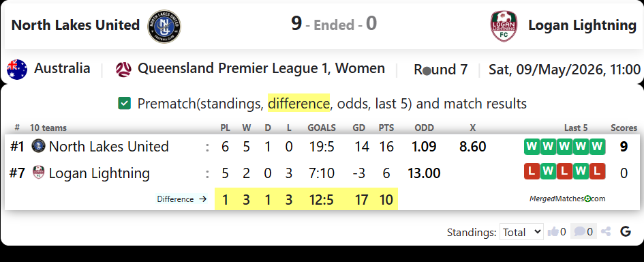Select Queensland Premier League 1, Women link

tap(261, 68)
